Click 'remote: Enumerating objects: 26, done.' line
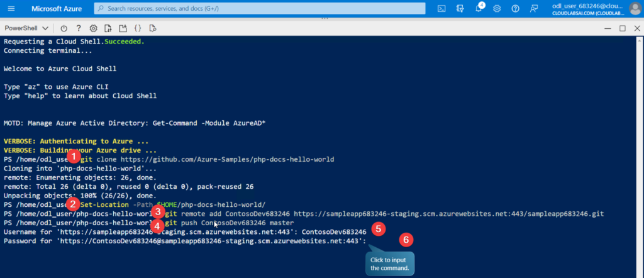 pos(80,177)
